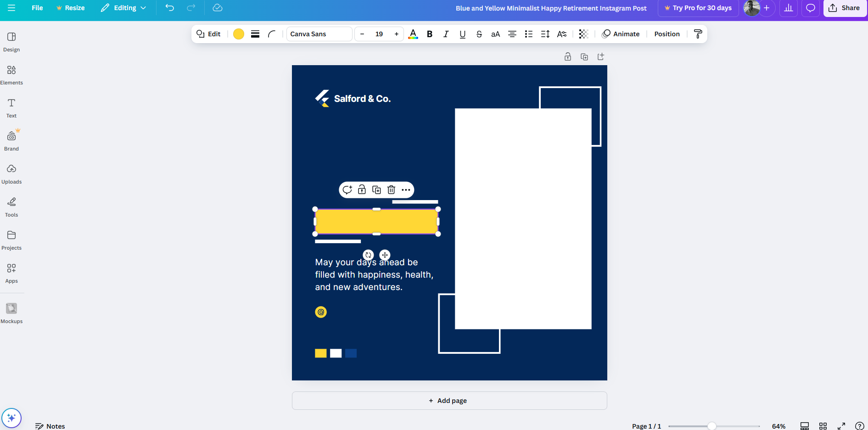Open the Uploads side panel
The height and width of the screenshot is (430, 868).
pos(11,174)
